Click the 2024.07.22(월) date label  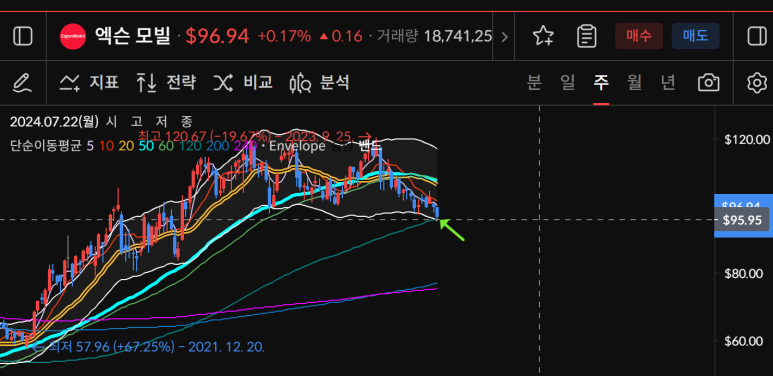[x=54, y=121]
